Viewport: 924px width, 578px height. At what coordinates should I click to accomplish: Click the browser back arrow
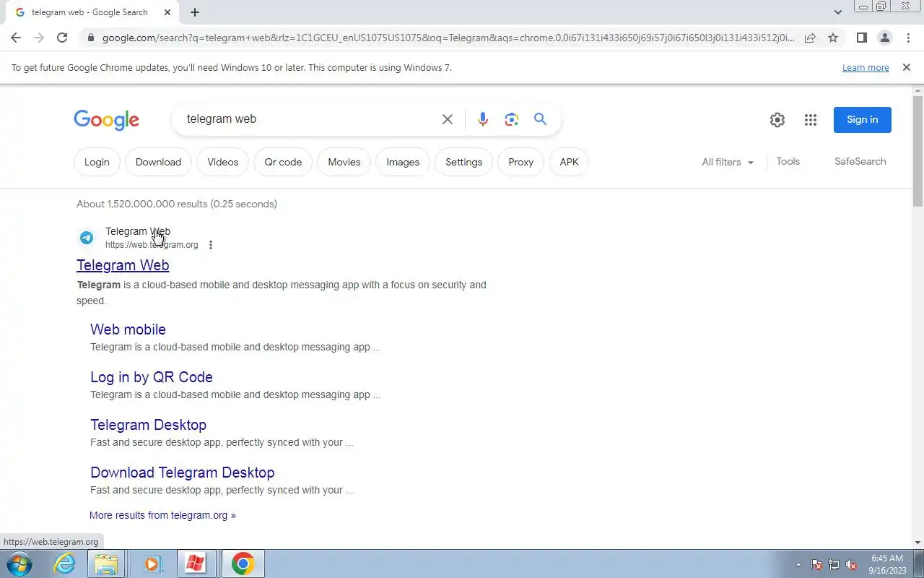click(x=16, y=38)
